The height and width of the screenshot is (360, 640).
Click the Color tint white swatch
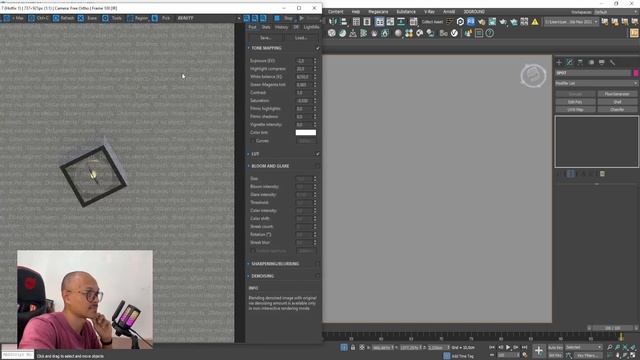pos(306,133)
